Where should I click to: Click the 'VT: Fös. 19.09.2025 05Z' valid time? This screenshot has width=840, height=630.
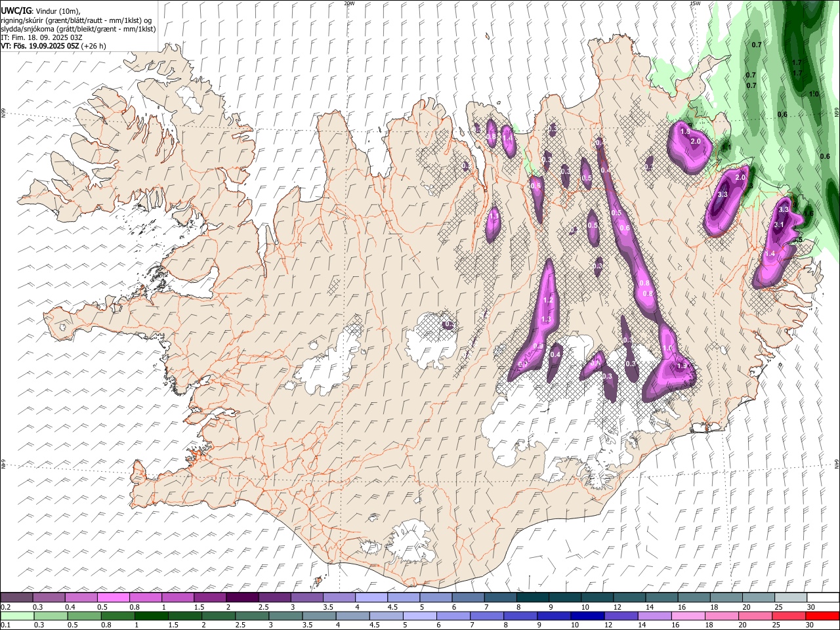(x=39, y=46)
